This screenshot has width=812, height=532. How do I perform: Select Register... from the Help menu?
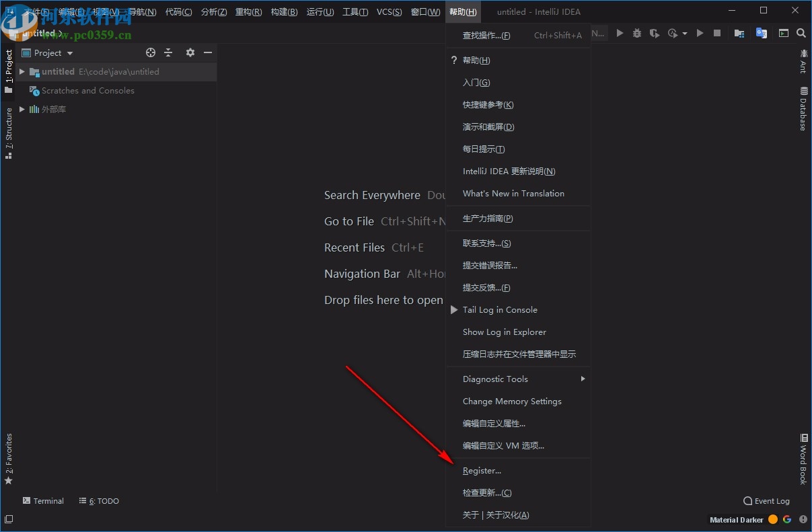[482, 471]
